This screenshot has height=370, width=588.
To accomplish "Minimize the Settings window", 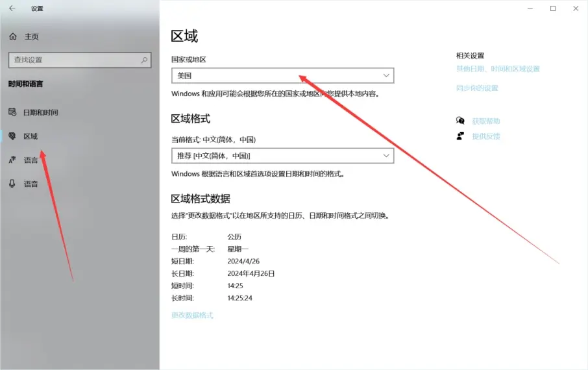I will tap(530, 8).
